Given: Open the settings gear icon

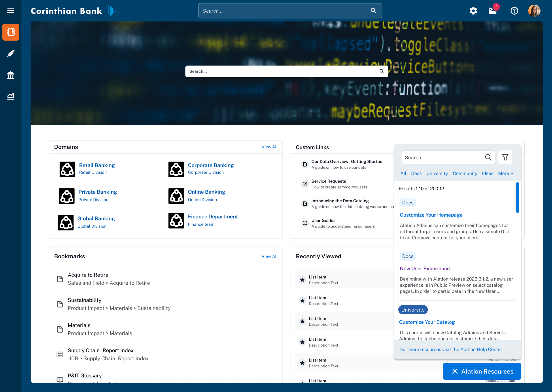Looking at the screenshot, I should click(473, 11).
